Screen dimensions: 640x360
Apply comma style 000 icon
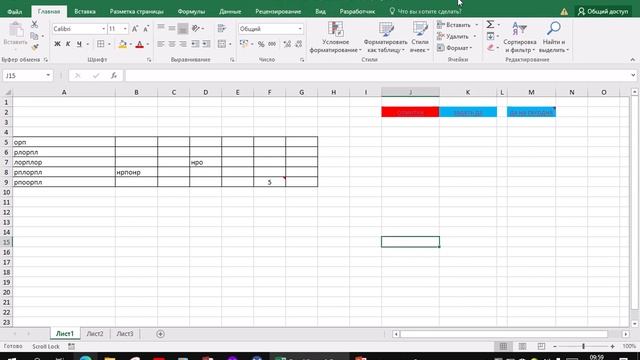pos(272,44)
